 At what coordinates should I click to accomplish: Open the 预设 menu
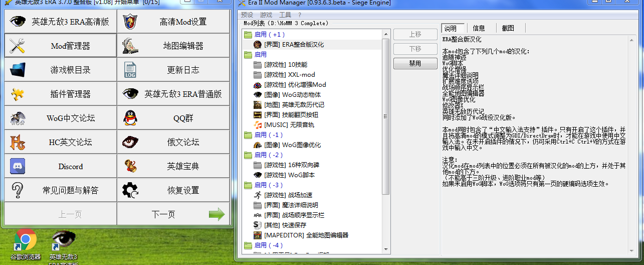tap(247, 15)
